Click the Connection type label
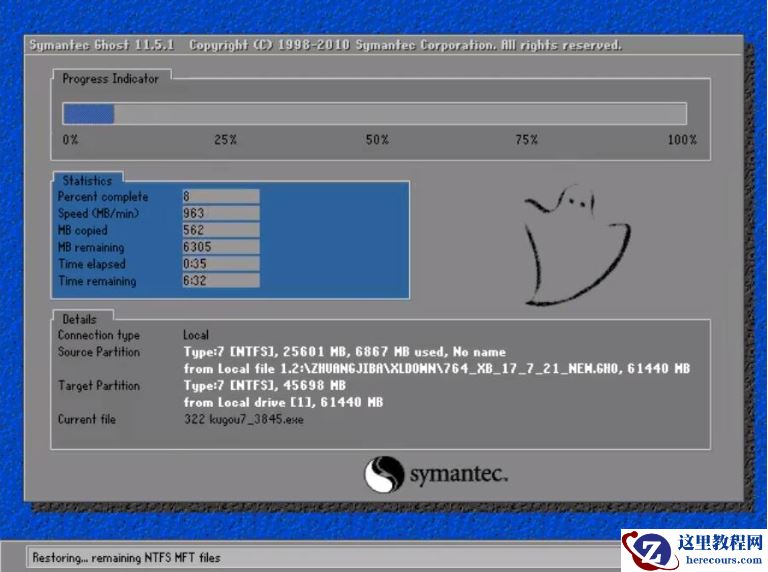 pyautogui.click(x=99, y=335)
